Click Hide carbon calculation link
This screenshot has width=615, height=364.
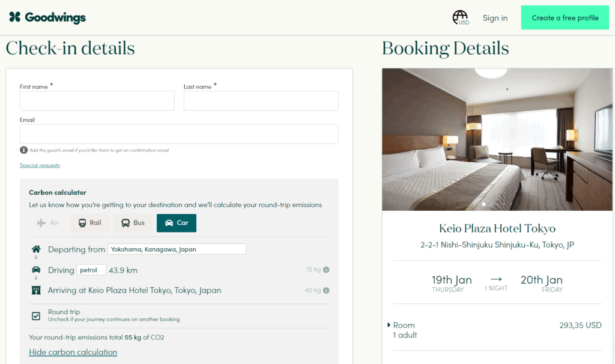[73, 352]
